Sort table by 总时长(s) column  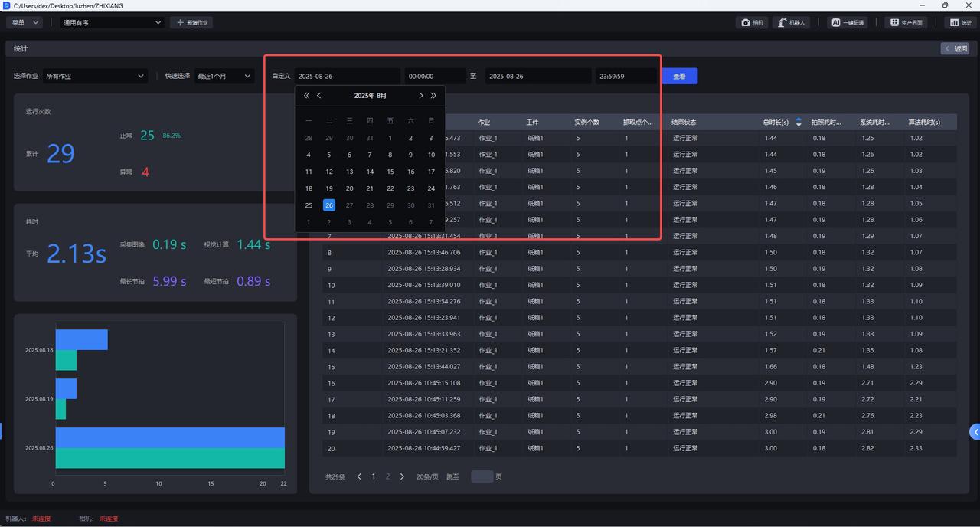tap(799, 122)
